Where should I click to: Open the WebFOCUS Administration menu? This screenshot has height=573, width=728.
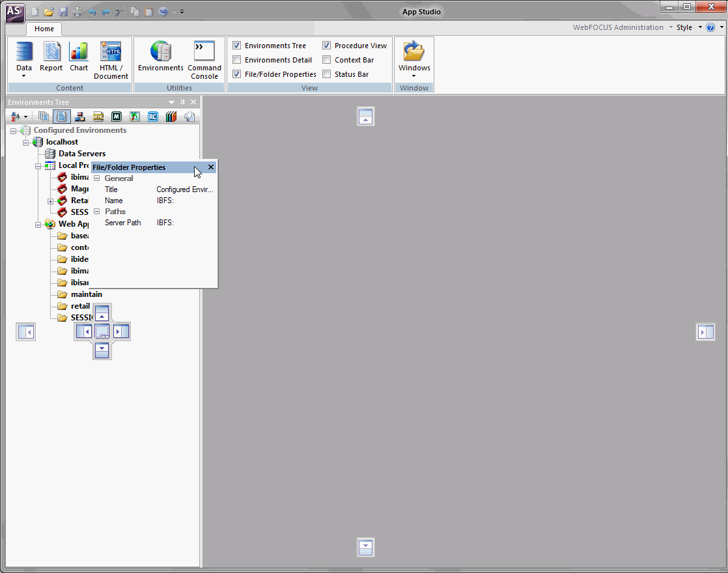click(x=622, y=27)
